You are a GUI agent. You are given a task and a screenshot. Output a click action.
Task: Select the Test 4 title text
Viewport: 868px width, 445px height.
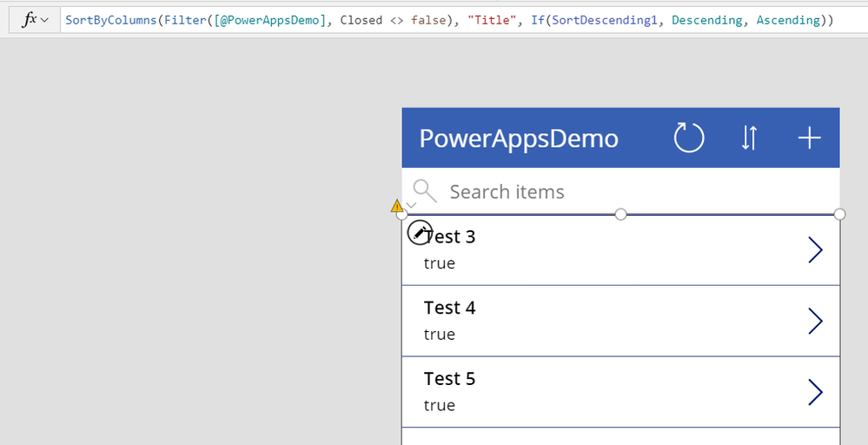click(x=449, y=307)
